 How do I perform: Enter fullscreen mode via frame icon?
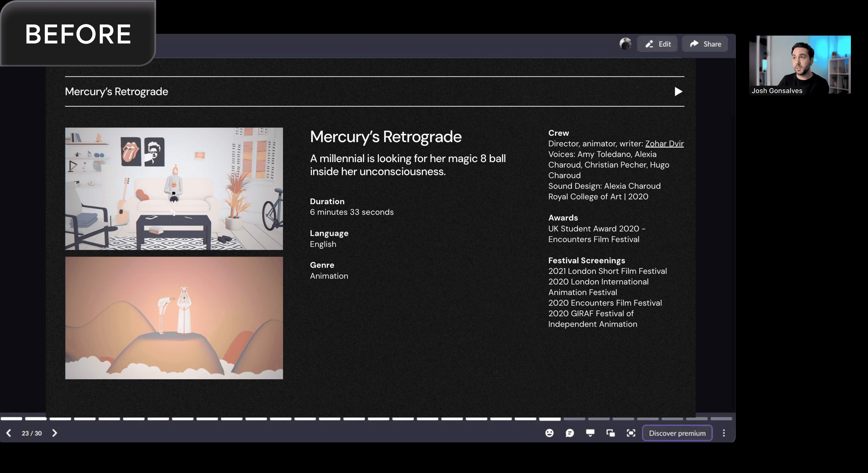click(631, 433)
